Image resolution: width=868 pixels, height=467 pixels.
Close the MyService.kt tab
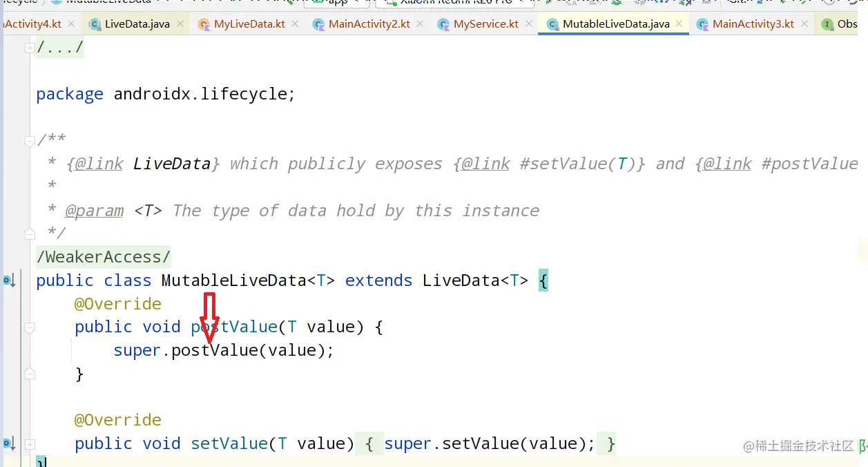click(529, 23)
